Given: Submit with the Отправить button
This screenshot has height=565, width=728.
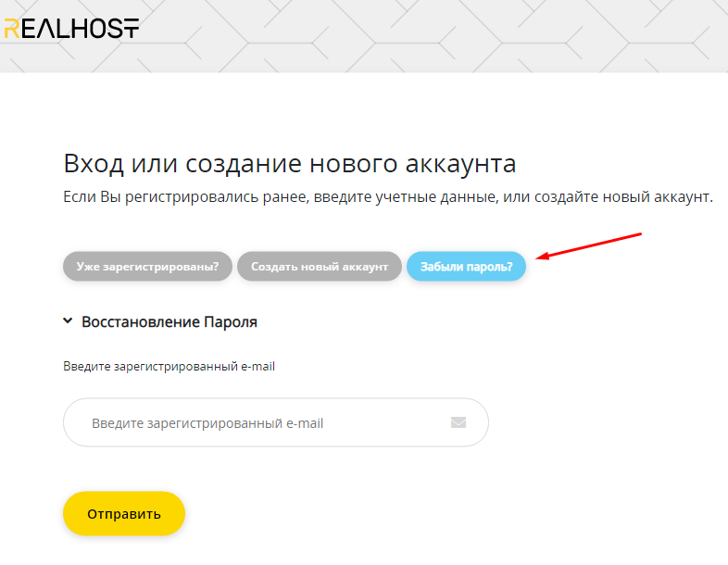Looking at the screenshot, I should point(124,513).
